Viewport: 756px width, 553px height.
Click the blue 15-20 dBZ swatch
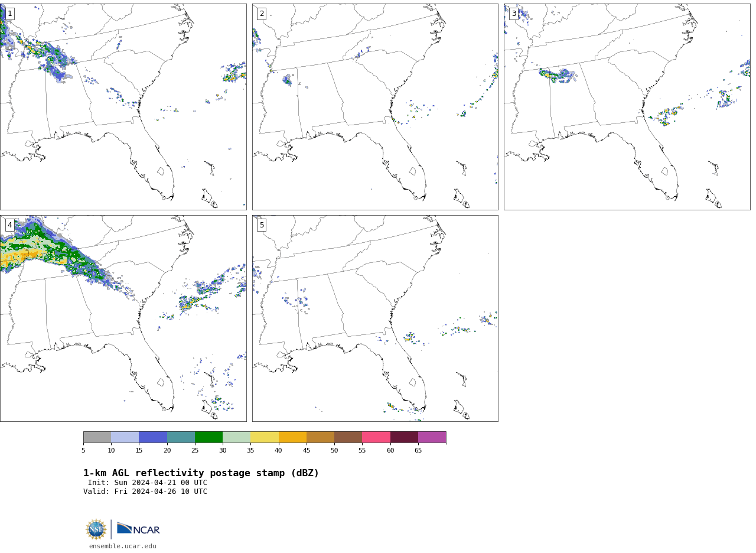coord(153,437)
